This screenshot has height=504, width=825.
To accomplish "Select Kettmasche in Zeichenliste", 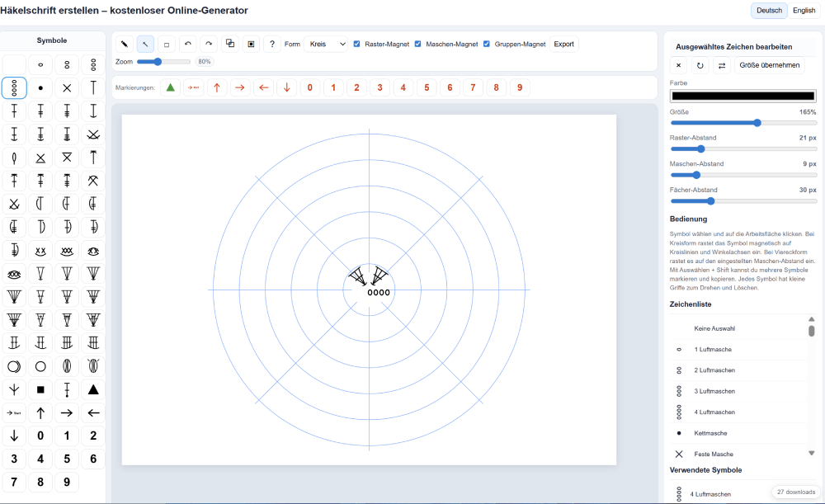I will 738,433.
